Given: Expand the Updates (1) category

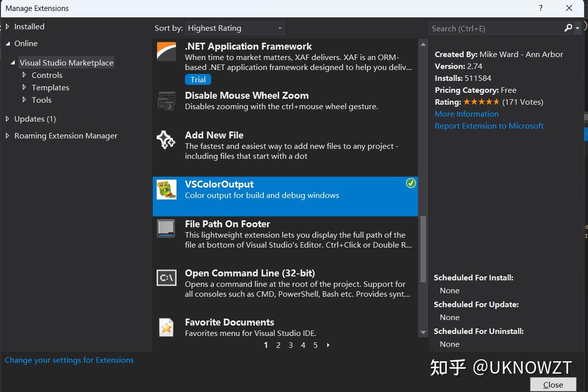Looking at the screenshot, I should 7,119.
